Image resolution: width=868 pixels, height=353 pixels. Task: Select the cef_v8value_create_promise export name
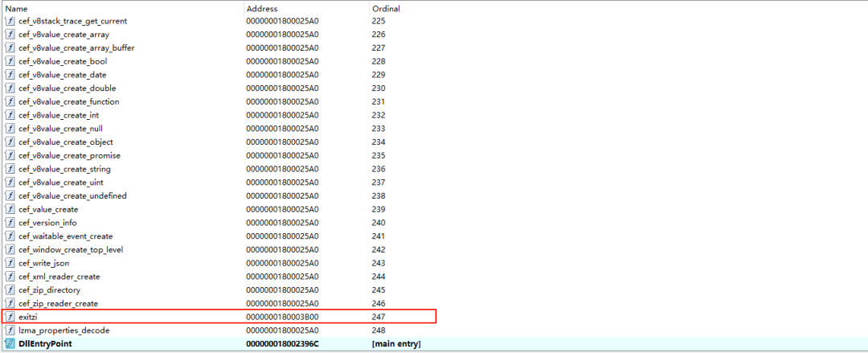coord(70,156)
